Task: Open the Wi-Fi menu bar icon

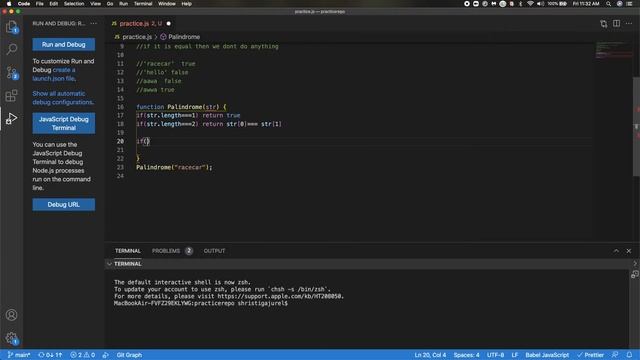Action: [x=530, y=4]
